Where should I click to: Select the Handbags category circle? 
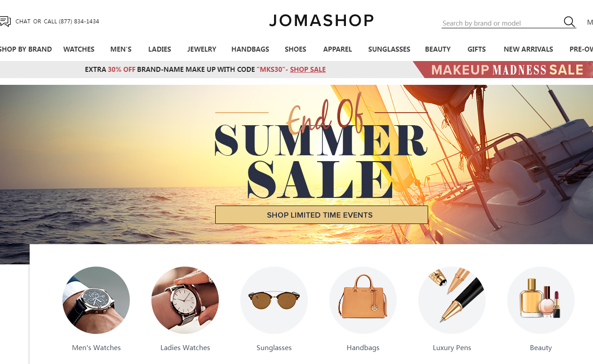(363, 300)
